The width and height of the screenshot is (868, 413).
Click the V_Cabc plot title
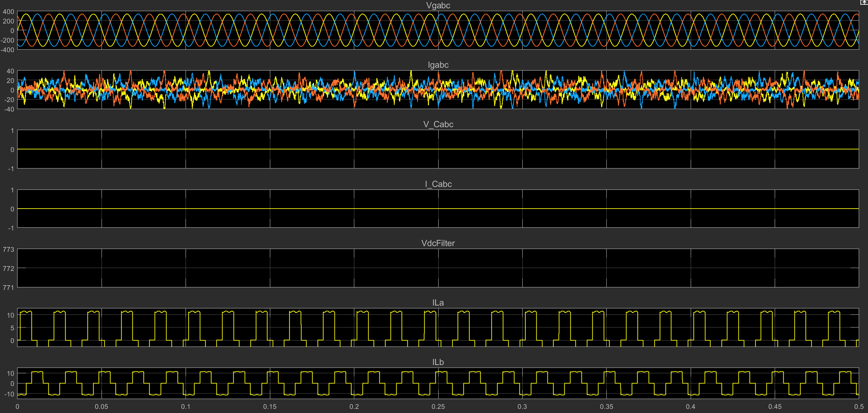(438, 124)
